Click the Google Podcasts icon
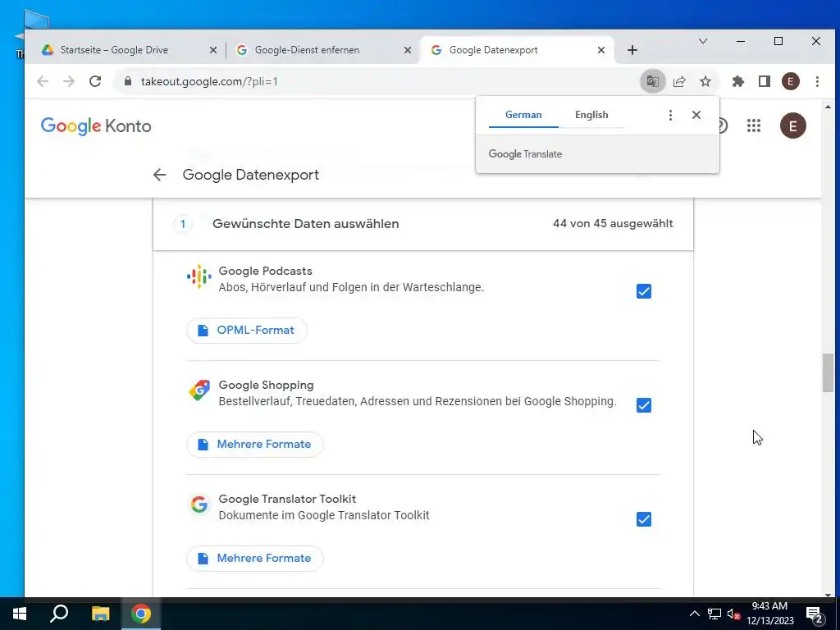Screen dimensions: 840x630 point(199,277)
